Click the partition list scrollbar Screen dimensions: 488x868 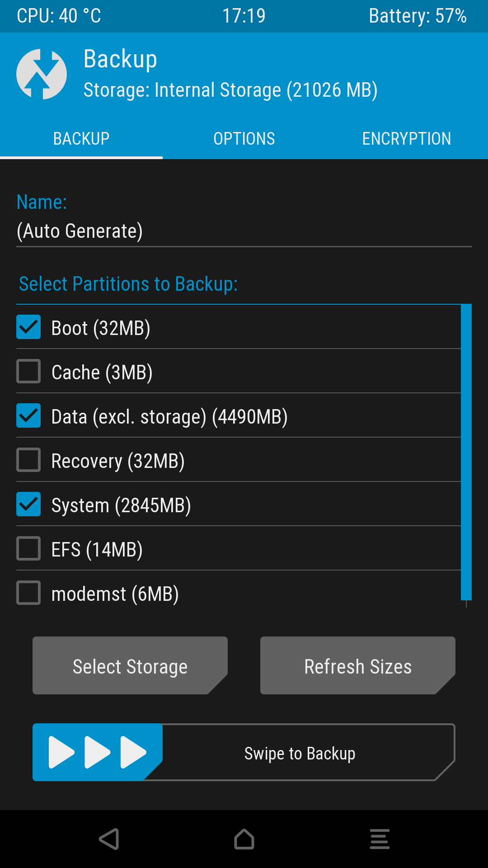466,452
